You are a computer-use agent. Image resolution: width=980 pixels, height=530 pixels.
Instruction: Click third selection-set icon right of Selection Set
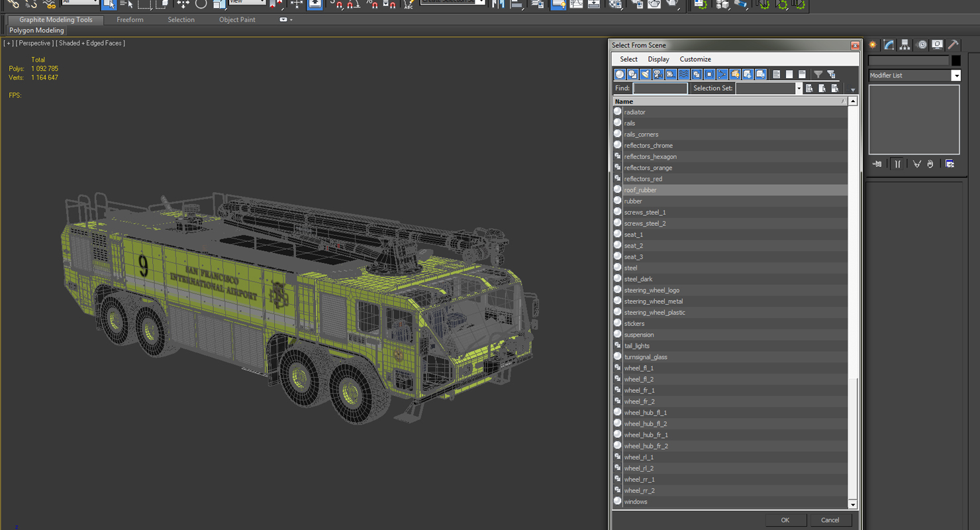[835, 88]
